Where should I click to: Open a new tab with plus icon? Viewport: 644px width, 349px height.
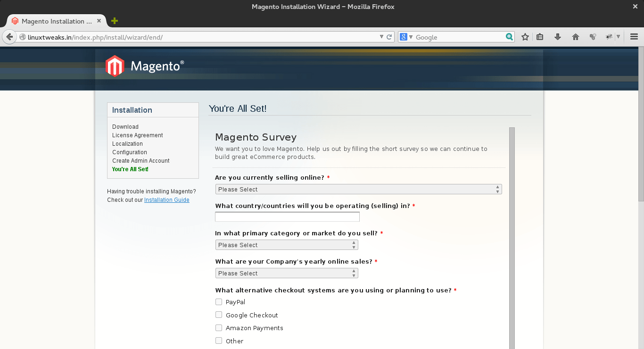click(x=114, y=21)
